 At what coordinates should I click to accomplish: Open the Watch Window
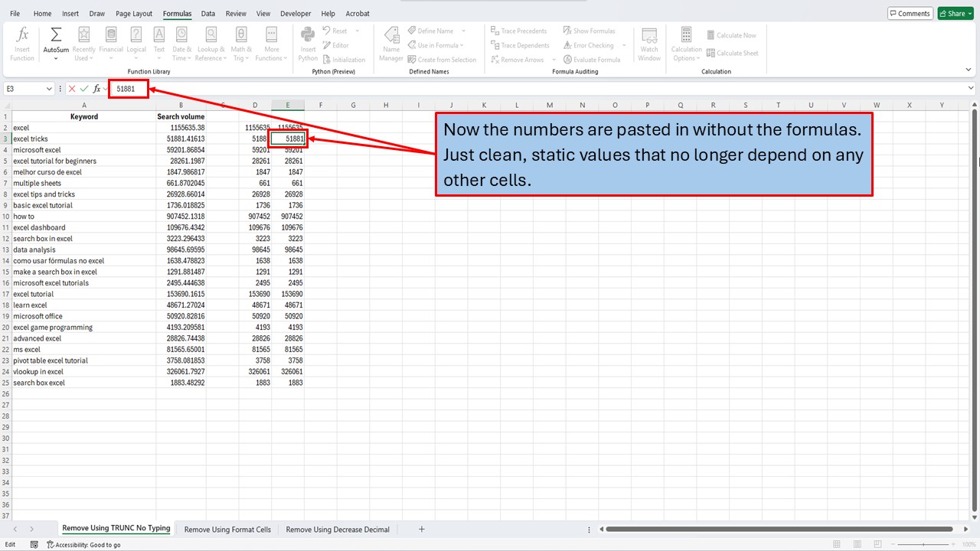(x=648, y=44)
